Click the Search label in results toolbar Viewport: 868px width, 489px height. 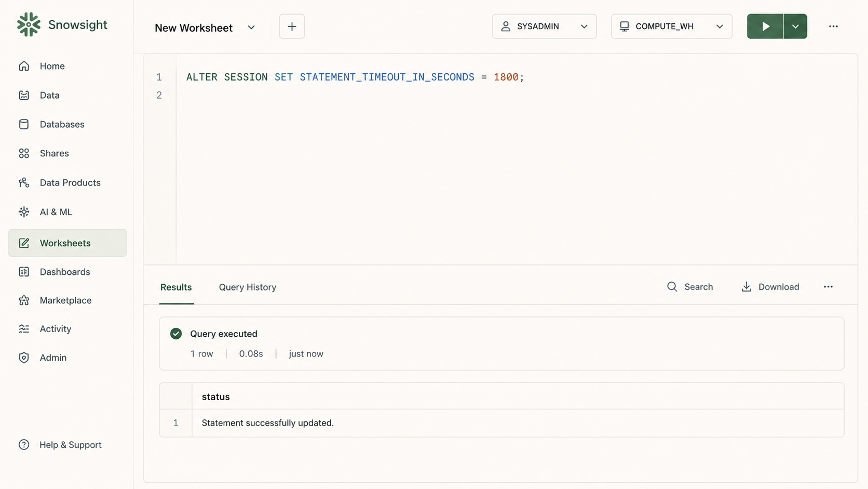point(699,287)
